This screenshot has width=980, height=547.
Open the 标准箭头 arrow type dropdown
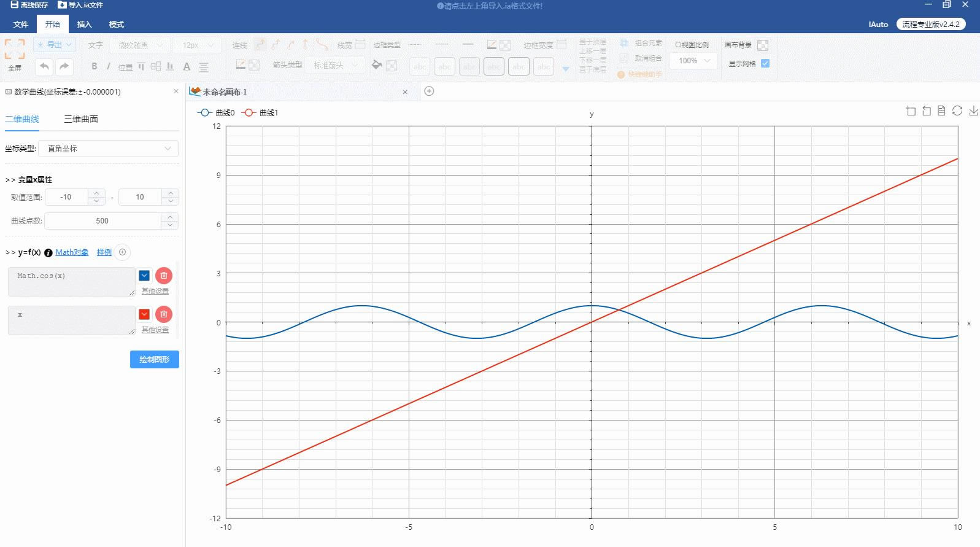pos(336,64)
